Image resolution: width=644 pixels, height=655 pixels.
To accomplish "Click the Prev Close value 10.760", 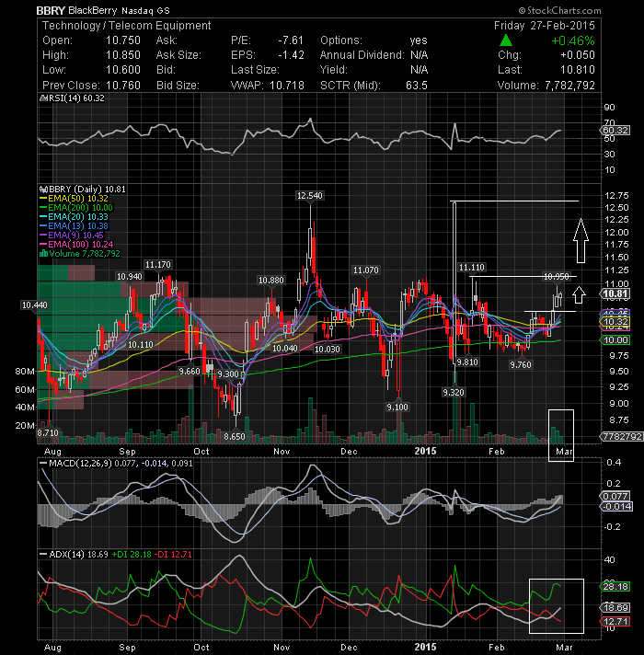I will pos(122,86).
